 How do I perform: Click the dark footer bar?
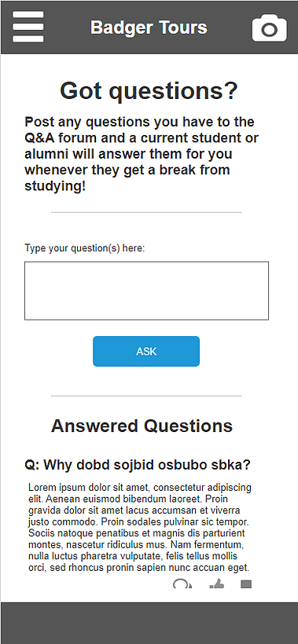pyautogui.click(x=149, y=623)
